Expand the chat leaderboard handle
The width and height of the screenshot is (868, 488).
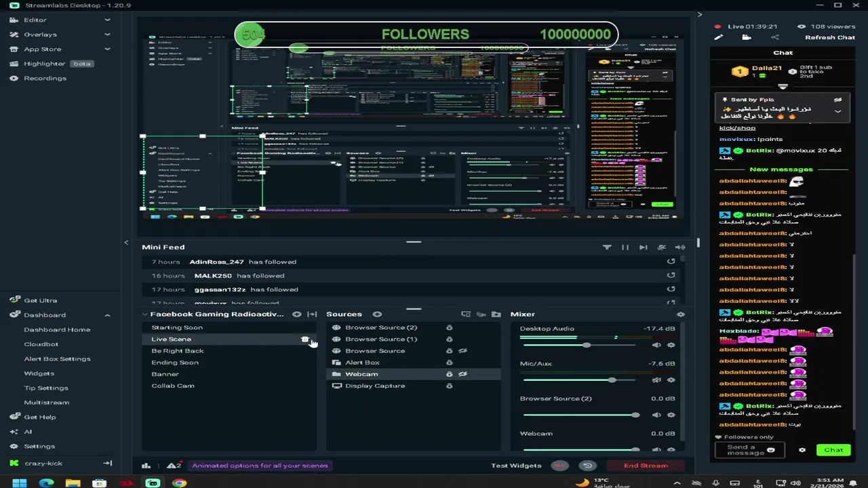pyautogui.click(x=783, y=87)
